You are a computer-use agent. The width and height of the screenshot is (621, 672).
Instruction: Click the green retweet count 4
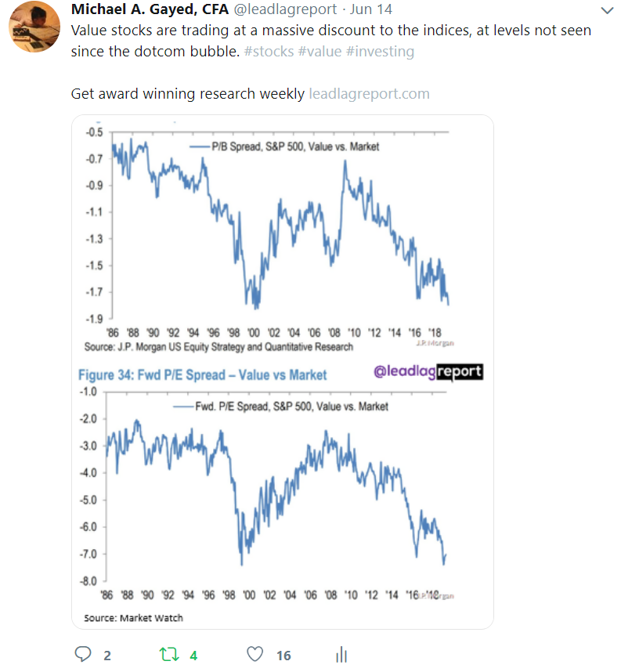pyautogui.click(x=193, y=656)
